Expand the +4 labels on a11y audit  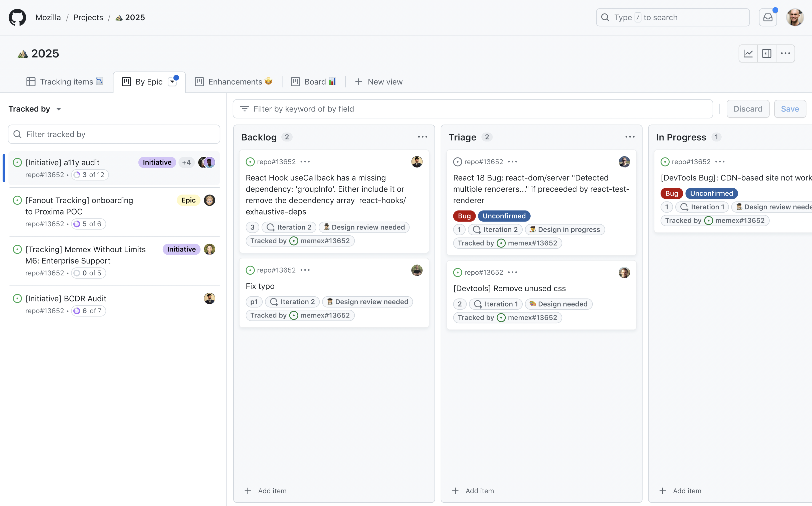[x=186, y=162]
